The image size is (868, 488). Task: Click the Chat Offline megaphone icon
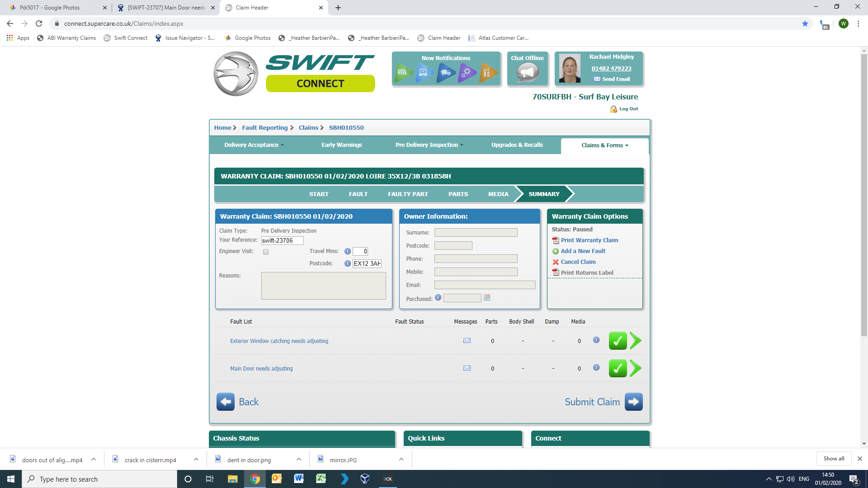coord(527,72)
